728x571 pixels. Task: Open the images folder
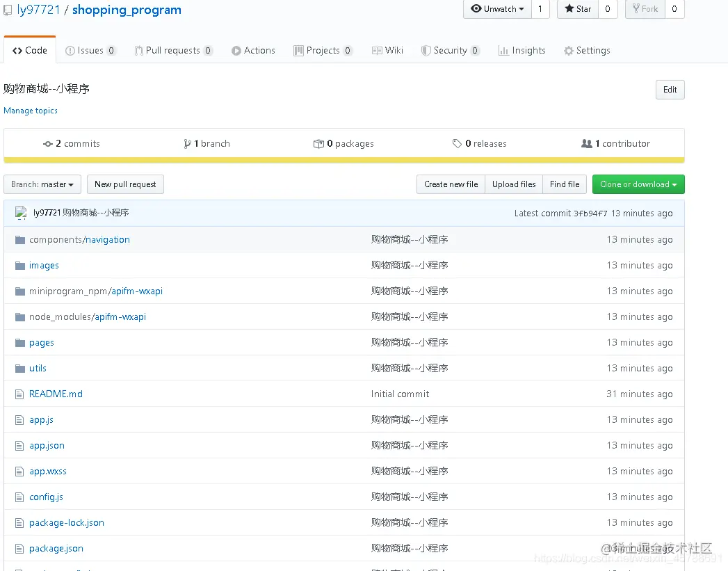coord(44,266)
